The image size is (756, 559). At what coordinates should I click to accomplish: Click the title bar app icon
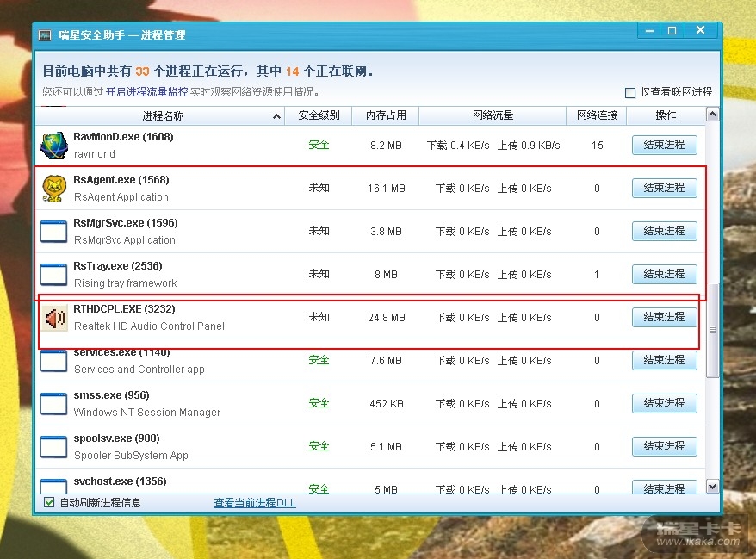tap(46, 35)
